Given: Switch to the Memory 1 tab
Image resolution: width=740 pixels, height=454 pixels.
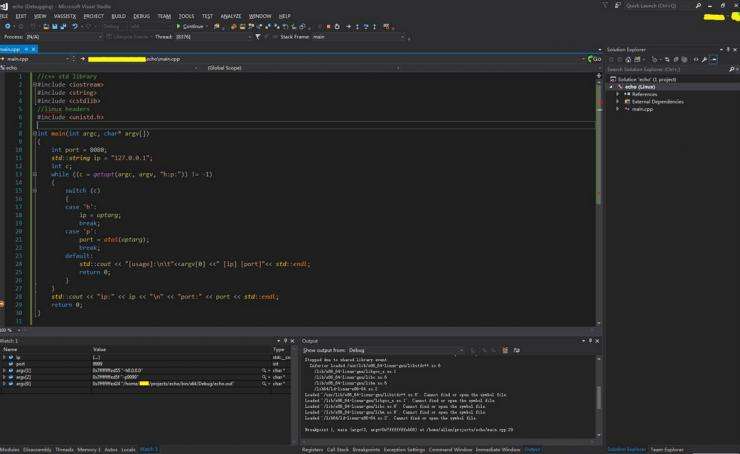Looking at the screenshot, I should click(89, 449).
